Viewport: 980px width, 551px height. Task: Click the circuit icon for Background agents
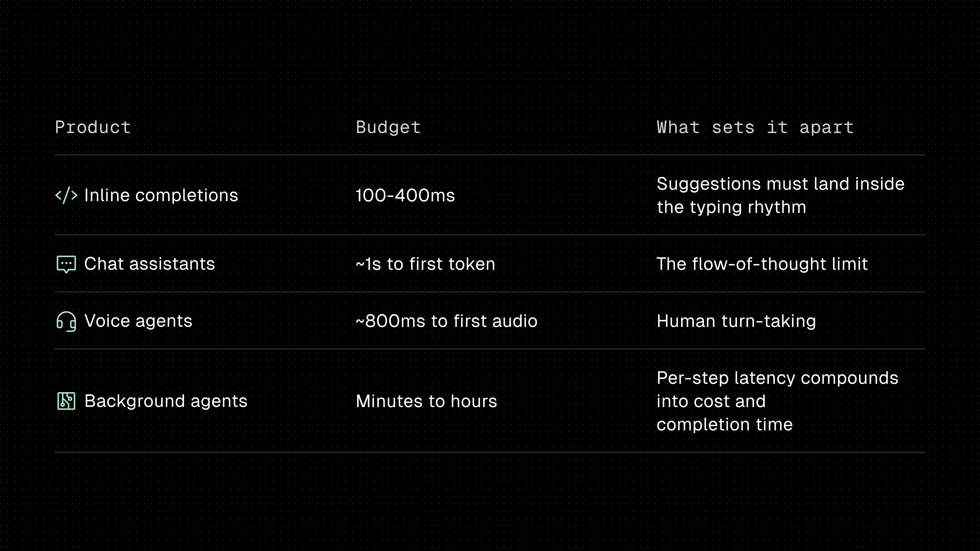(x=66, y=401)
